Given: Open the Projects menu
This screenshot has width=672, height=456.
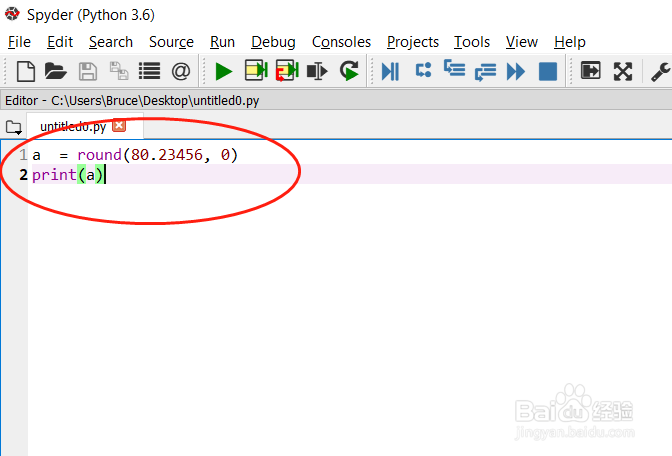Looking at the screenshot, I should point(413,42).
